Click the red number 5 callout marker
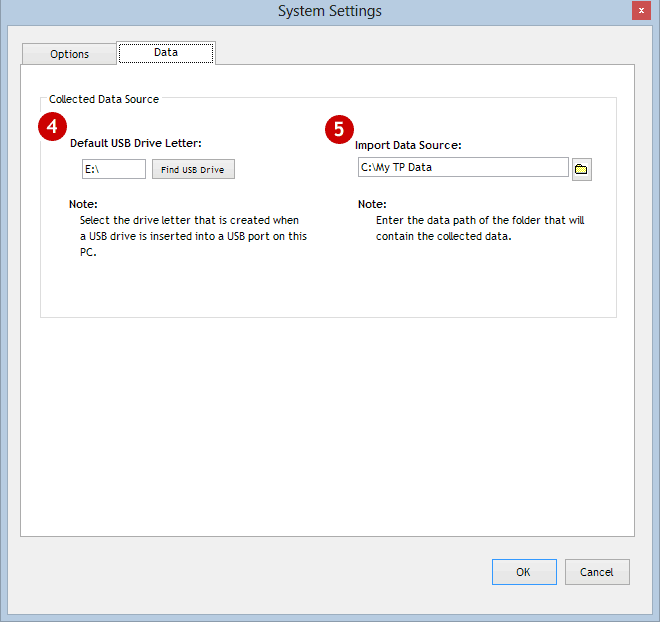 [340, 130]
